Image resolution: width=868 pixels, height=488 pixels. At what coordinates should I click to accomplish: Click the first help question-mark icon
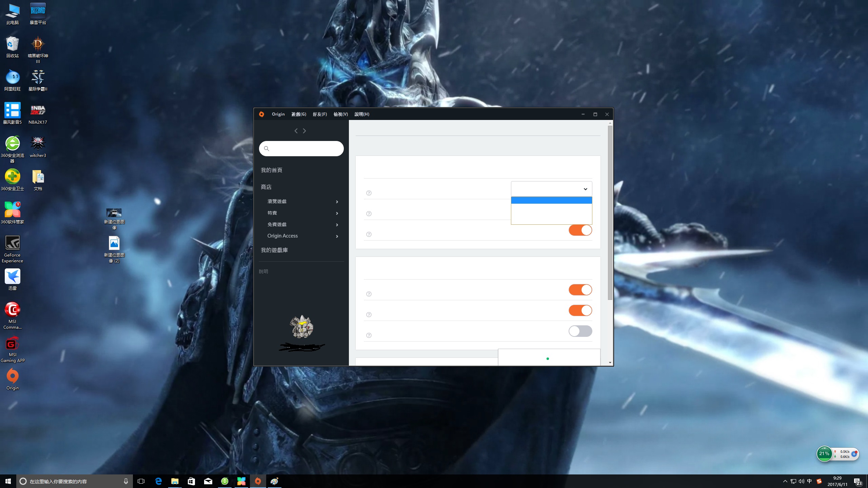tap(369, 193)
